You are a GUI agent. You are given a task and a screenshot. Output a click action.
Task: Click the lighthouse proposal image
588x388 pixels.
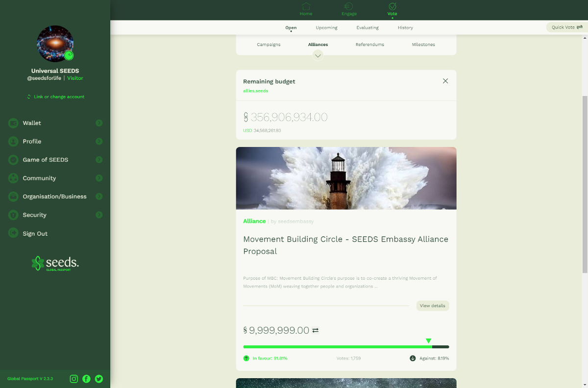(346, 178)
